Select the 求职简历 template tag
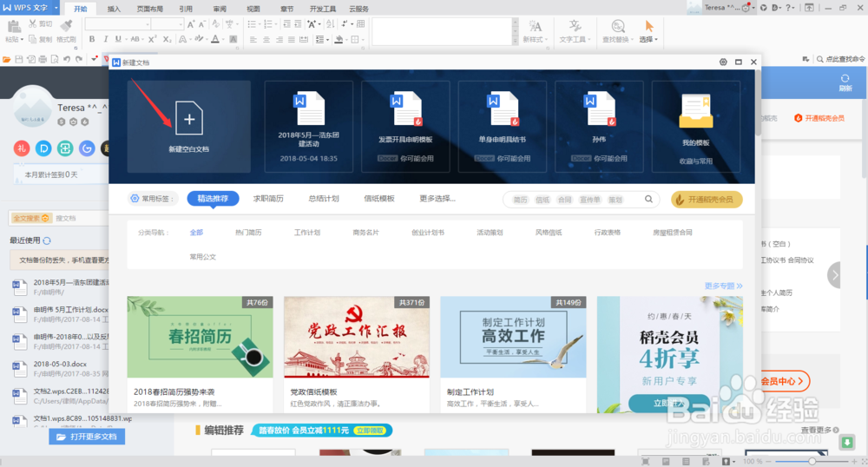 [x=268, y=199]
